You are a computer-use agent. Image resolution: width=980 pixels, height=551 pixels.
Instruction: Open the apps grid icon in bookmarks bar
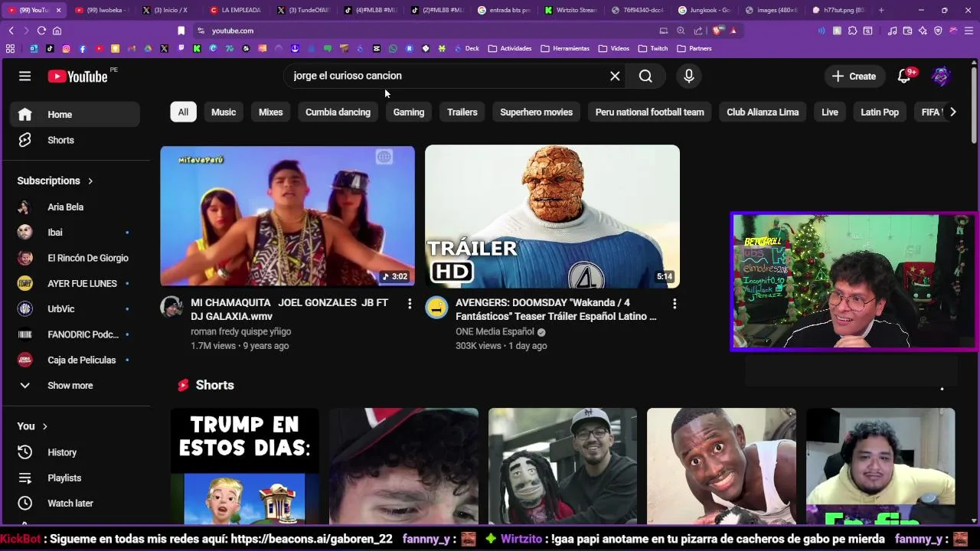point(10,48)
